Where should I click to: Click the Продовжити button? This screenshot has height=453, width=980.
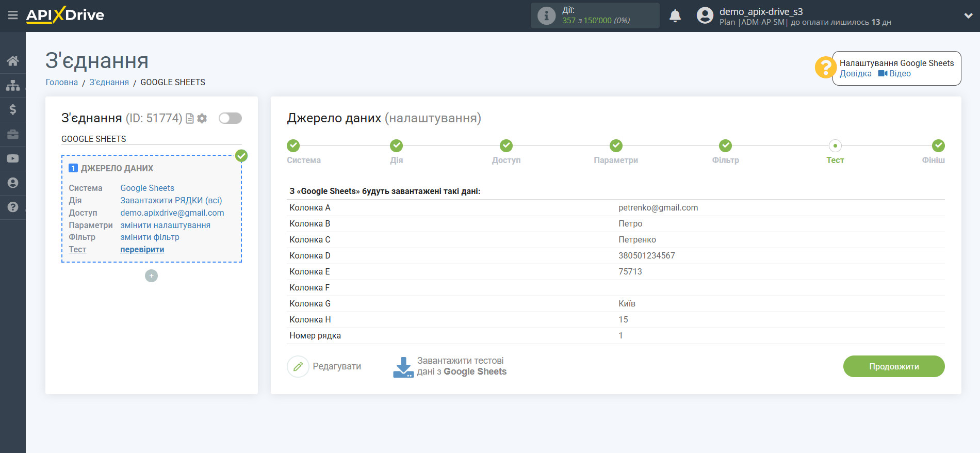tap(894, 366)
